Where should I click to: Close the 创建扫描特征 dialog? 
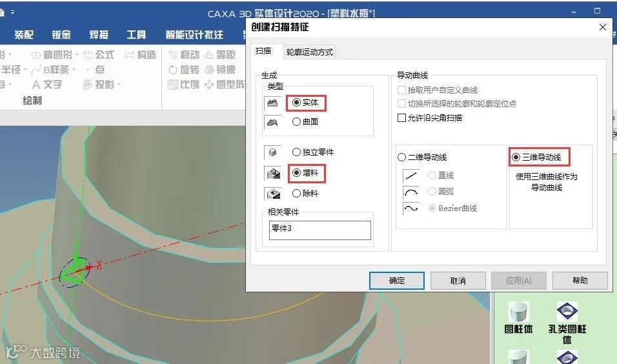click(602, 27)
